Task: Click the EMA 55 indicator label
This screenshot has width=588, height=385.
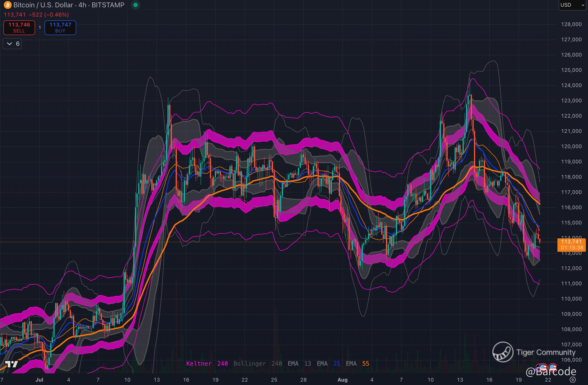Action: pos(357,364)
